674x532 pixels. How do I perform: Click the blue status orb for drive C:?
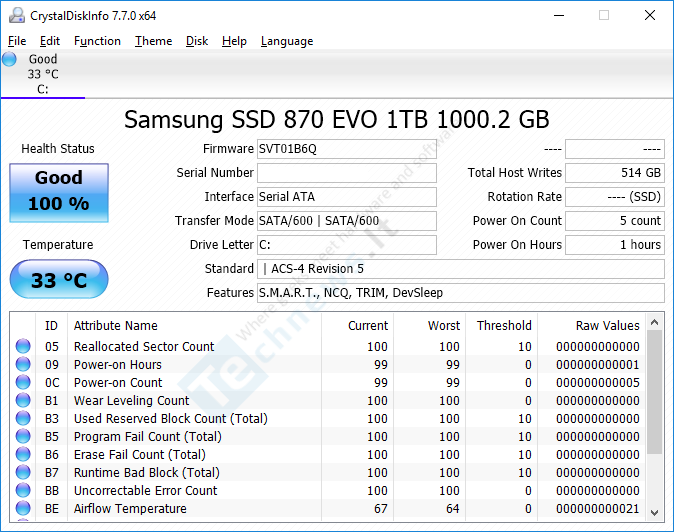(9, 59)
